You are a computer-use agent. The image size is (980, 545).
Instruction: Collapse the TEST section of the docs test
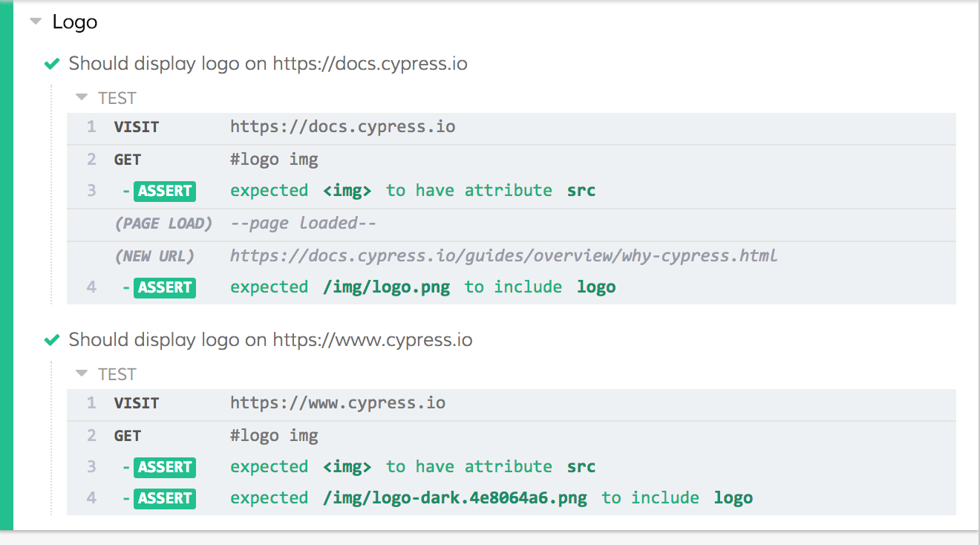[x=81, y=97]
